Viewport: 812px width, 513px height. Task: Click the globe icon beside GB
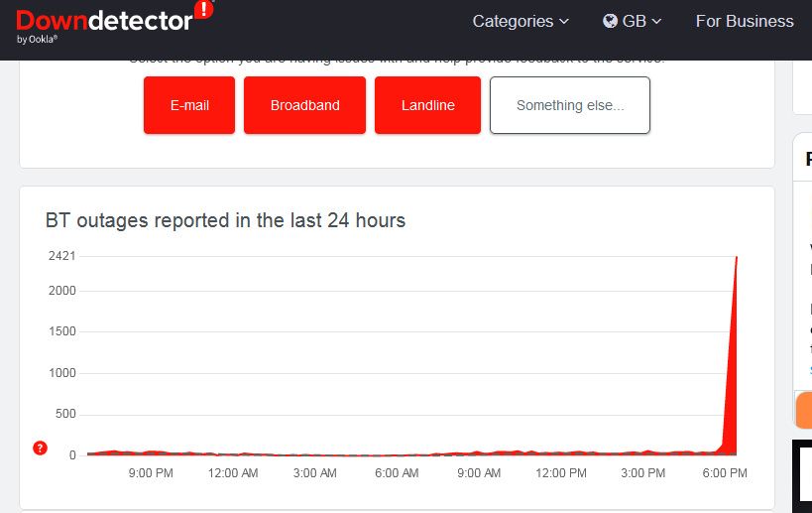(610, 21)
